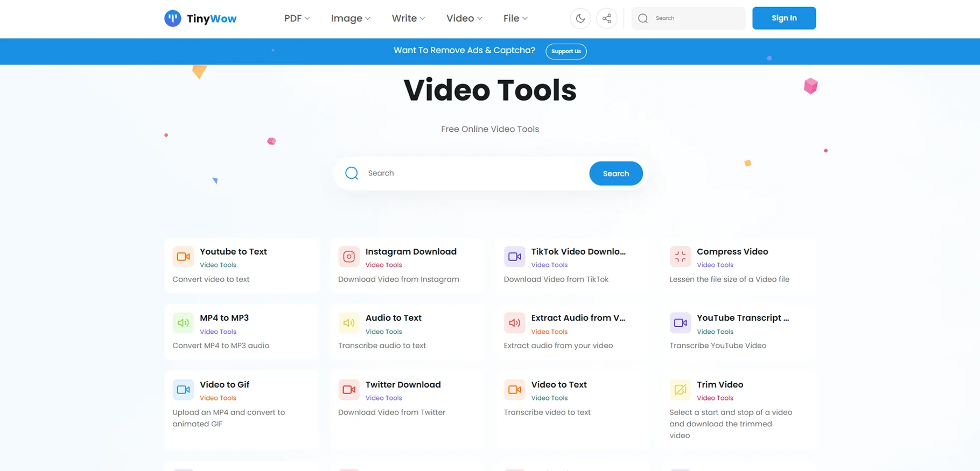The image size is (980, 471).
Task: Click the Audio to Text speaker icon
Action: coord(349,323)
